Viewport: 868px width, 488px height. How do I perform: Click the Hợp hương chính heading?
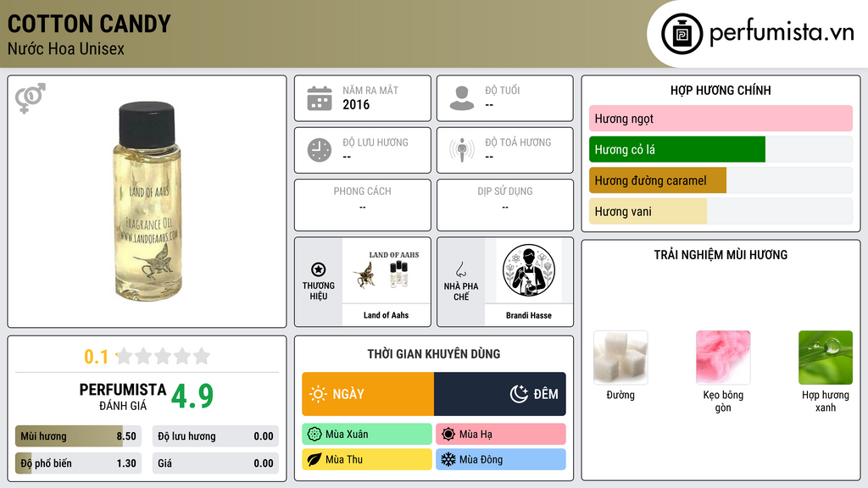click(721, 90)
